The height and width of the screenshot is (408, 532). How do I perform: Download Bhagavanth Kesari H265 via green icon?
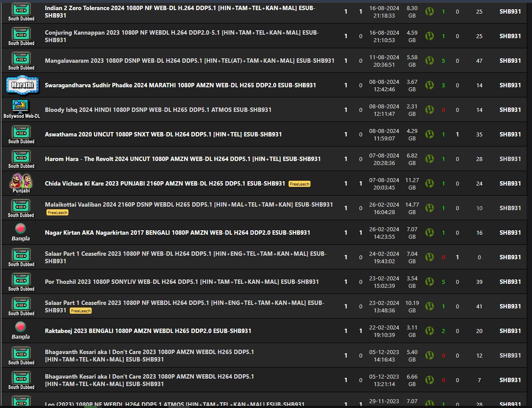(429, 355)
